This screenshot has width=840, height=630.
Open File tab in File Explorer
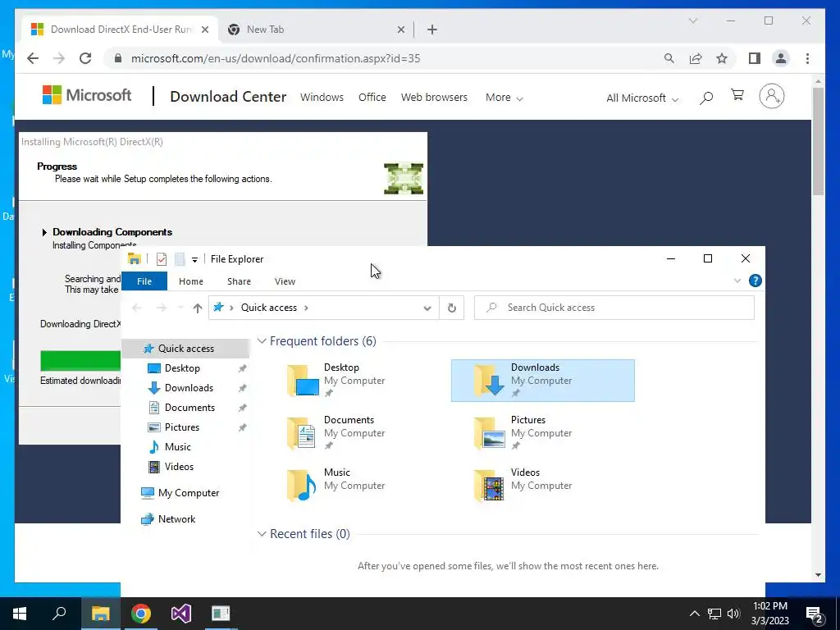pos(144,281)
